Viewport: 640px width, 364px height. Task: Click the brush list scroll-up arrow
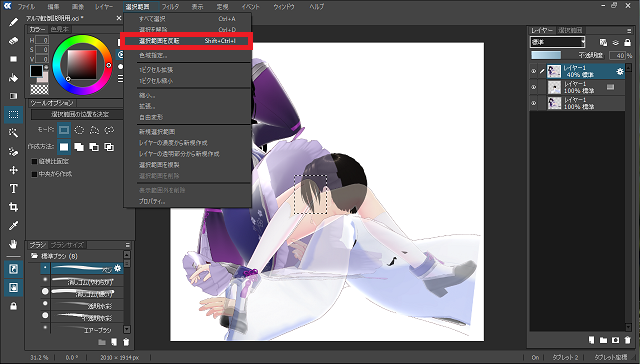tap(127, 255)
